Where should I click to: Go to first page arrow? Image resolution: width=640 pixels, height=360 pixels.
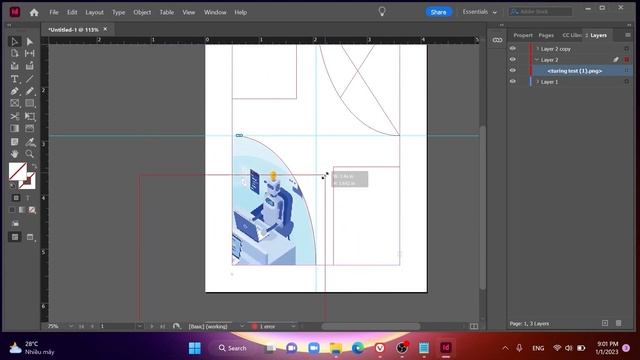click(81, 326)
